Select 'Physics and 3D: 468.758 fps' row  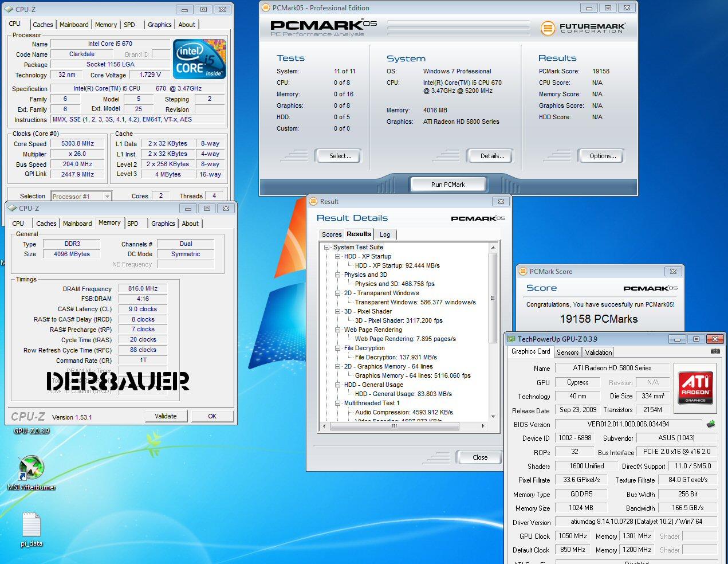pyautogui.click(x=395, y=284)
